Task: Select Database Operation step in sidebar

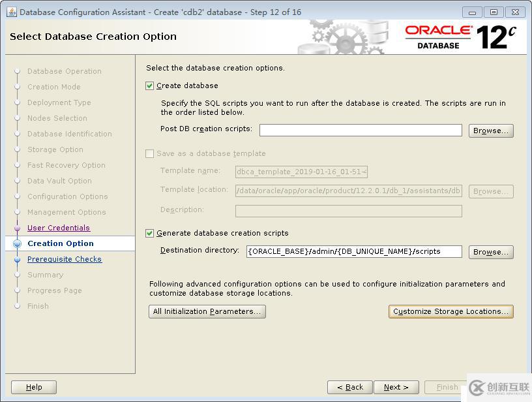Action: coord(65,71)
